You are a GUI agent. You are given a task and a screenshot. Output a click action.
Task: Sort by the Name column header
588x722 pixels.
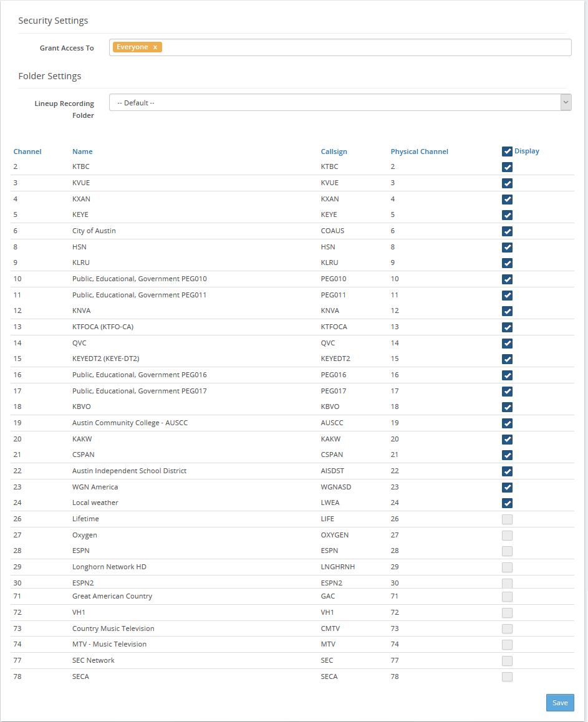[82, 152]
